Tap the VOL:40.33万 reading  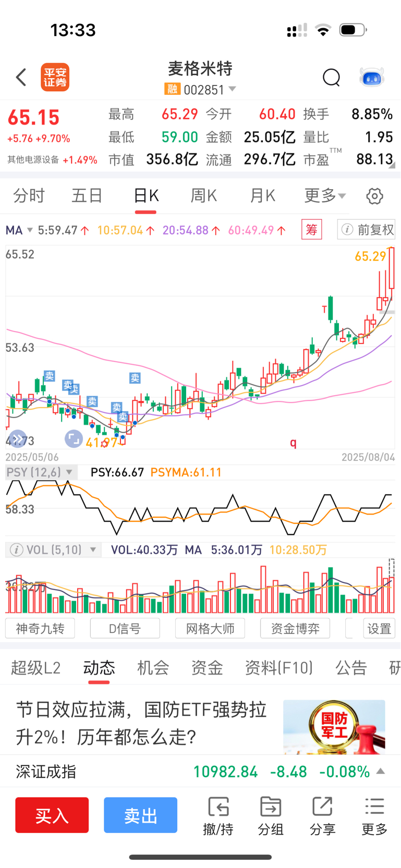[x=144, y=549]
